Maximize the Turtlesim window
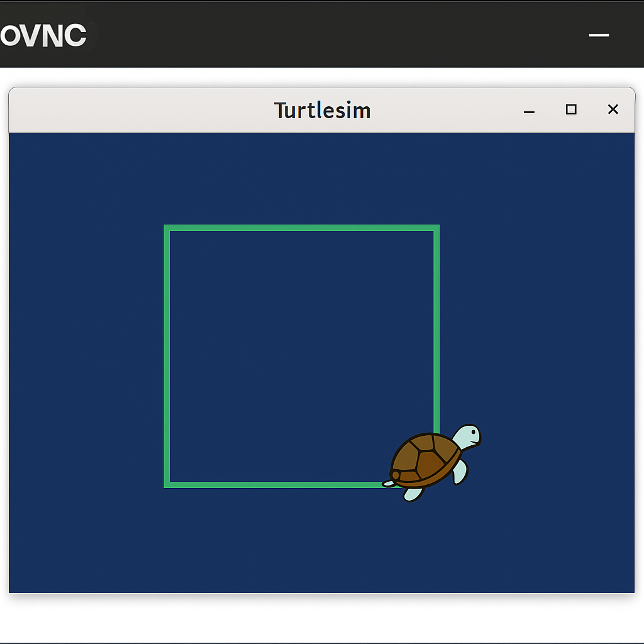The width and height of the screenshot is (644, 644). tap(571, 109)
